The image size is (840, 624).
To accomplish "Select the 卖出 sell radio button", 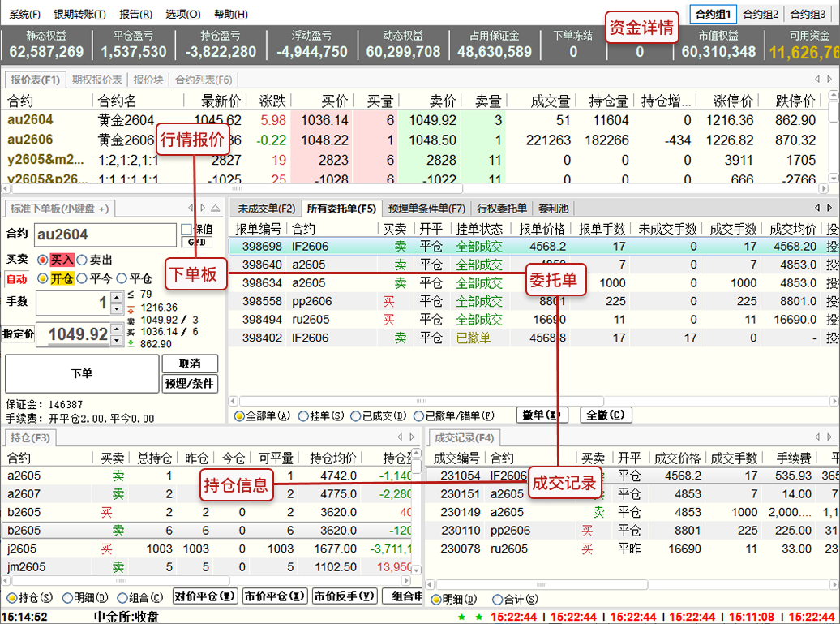I will click(x=83, y=260).
